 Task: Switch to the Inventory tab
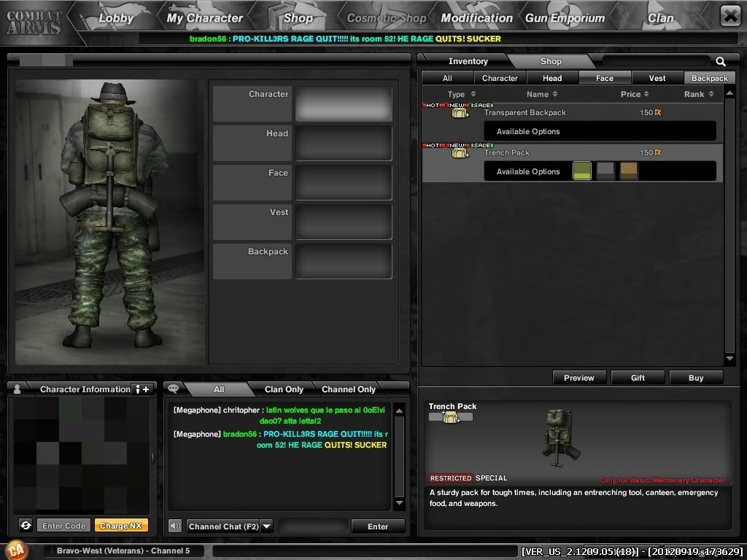click(468, 61)
